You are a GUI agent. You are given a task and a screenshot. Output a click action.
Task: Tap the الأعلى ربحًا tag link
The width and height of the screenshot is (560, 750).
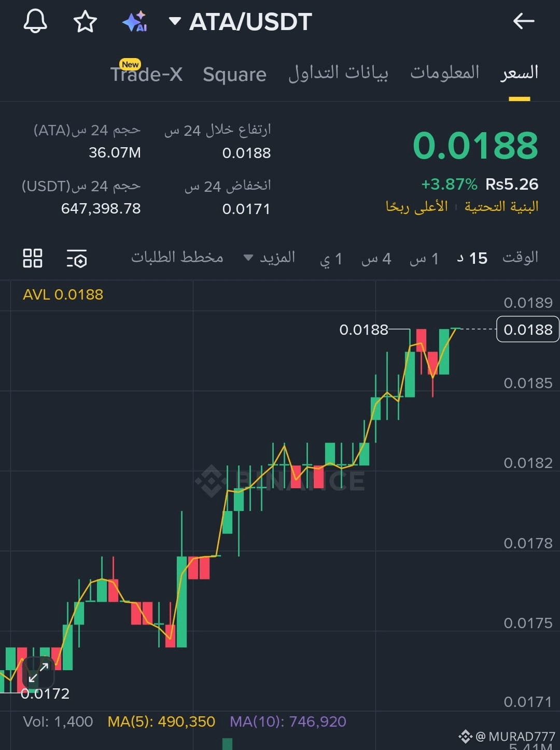(x=416, y=207)
